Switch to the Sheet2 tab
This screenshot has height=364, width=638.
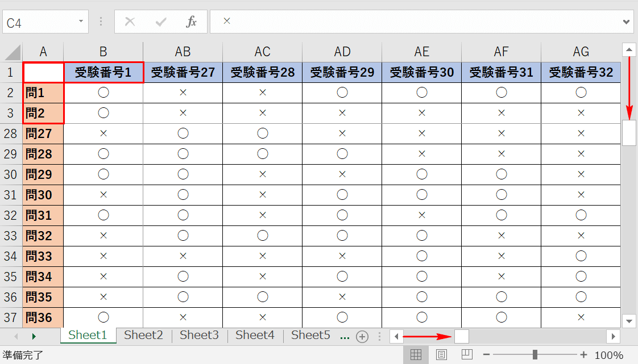point(143,335)
